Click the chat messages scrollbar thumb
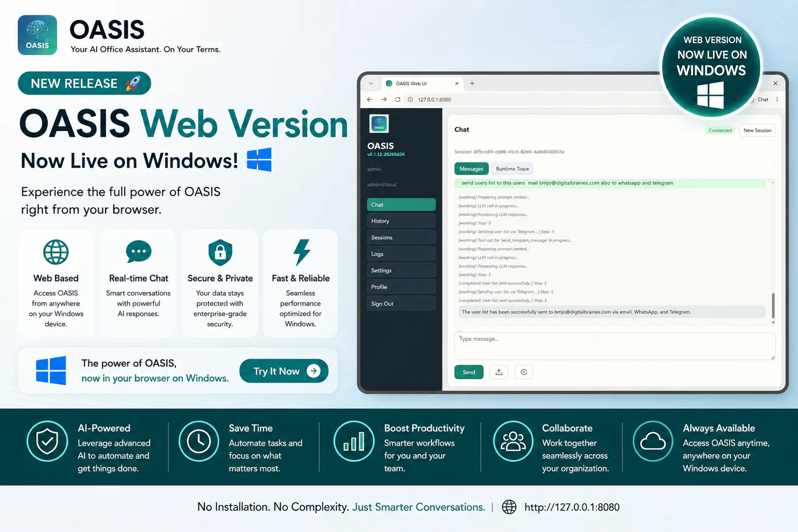The width and height of the screenshot is (798, 532). click(773, 305)
